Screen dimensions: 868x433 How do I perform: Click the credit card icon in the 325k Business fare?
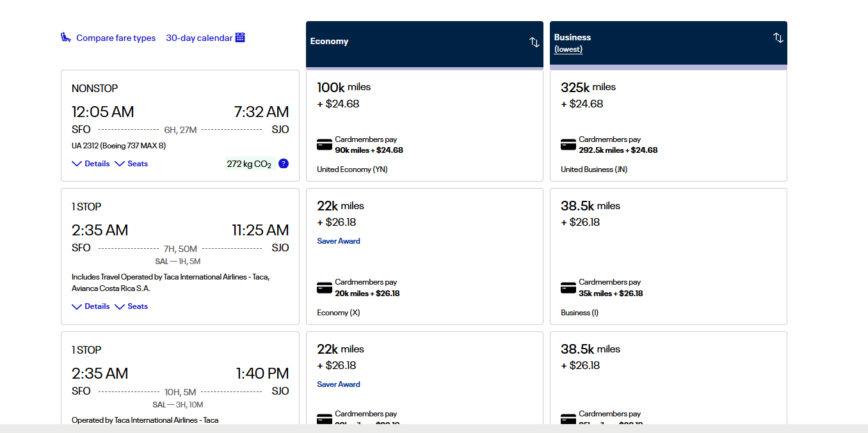tap(568, 145)
